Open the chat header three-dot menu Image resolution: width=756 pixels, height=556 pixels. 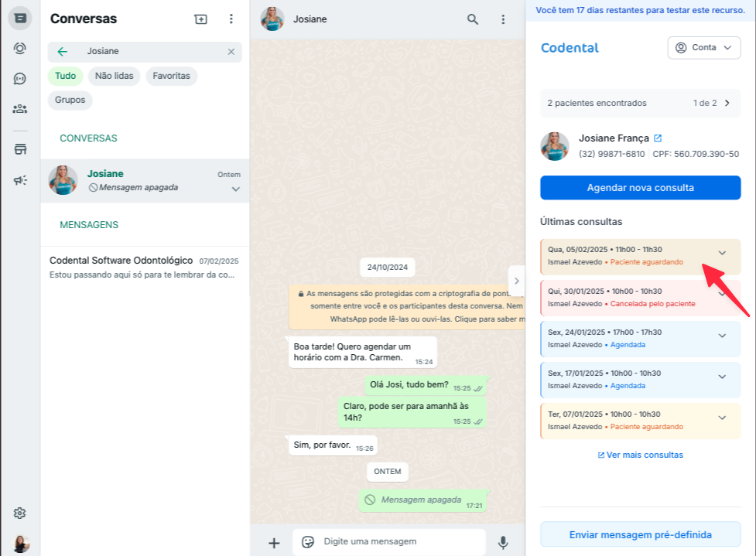[x=503, y=19]
